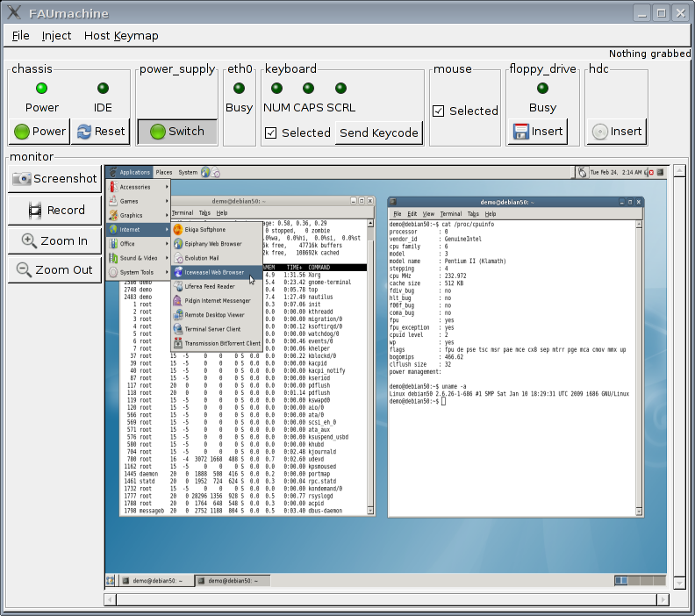This screenshot has height=616, width=695.
Task: Zoom Out of the monitor view
Action: tap(54, 269)
